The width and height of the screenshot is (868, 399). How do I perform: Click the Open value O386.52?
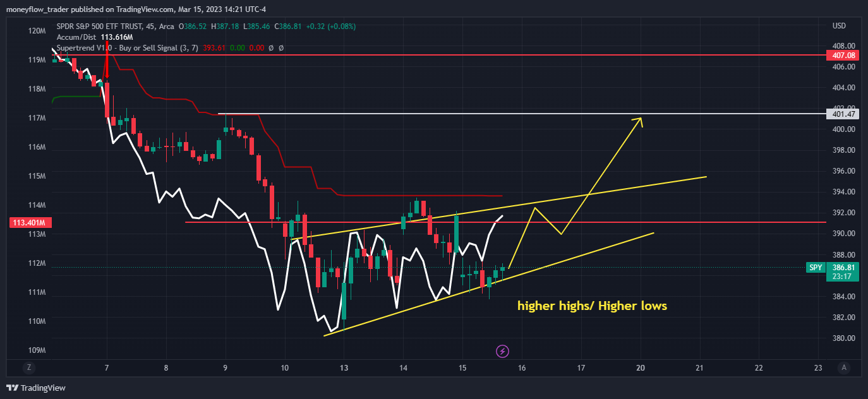click(194, 27)
